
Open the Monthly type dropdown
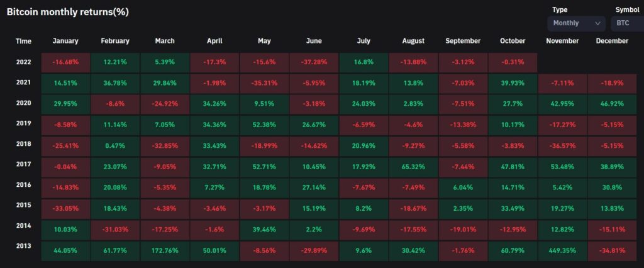click(x=575, y=23)
